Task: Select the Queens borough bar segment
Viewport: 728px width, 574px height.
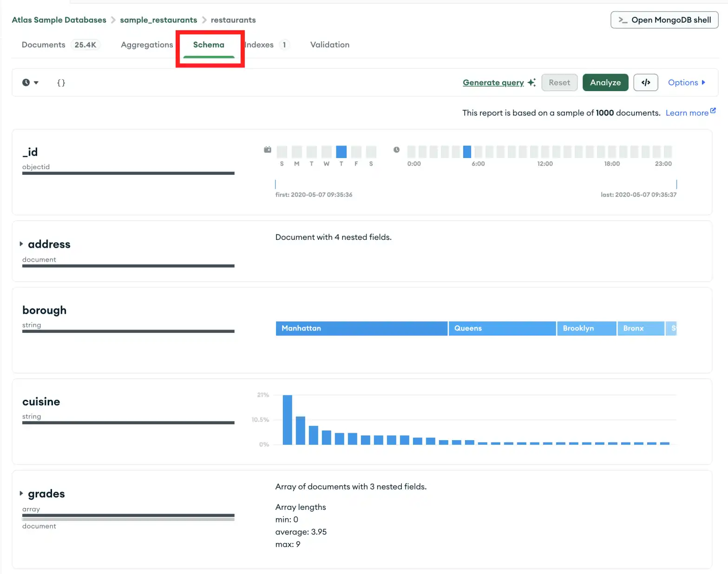Action: 502,328
